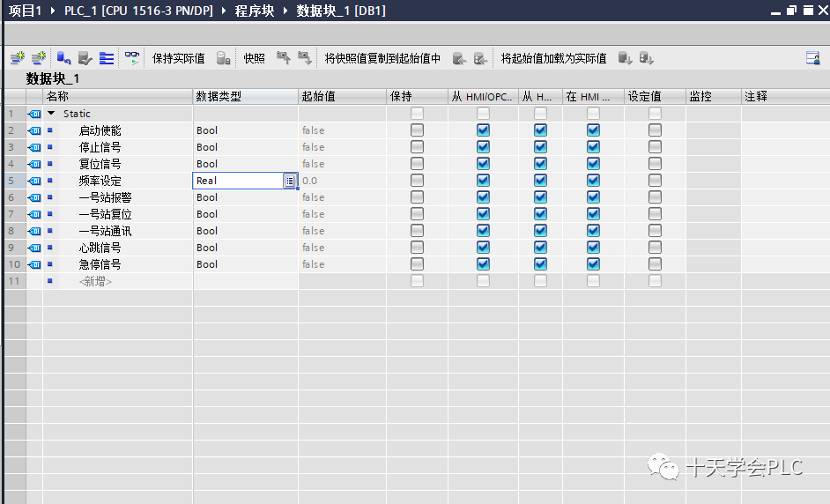Enable the 保持 checkbox for 频率设定

[x=417, y=181]
